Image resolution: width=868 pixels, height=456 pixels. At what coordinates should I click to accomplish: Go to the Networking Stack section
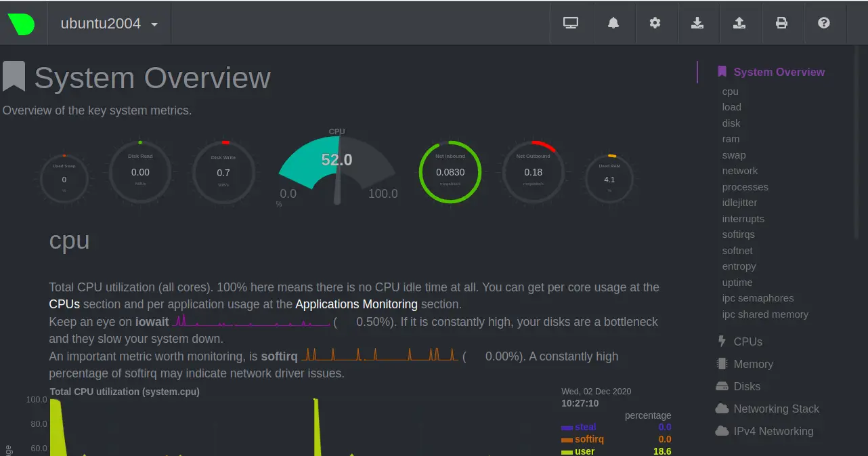[777, 409]
